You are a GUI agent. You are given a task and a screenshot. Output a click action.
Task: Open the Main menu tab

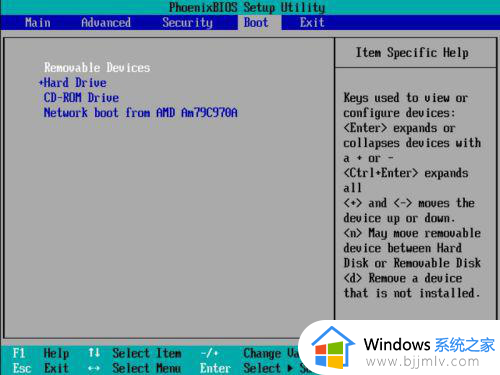pos(38,23)
